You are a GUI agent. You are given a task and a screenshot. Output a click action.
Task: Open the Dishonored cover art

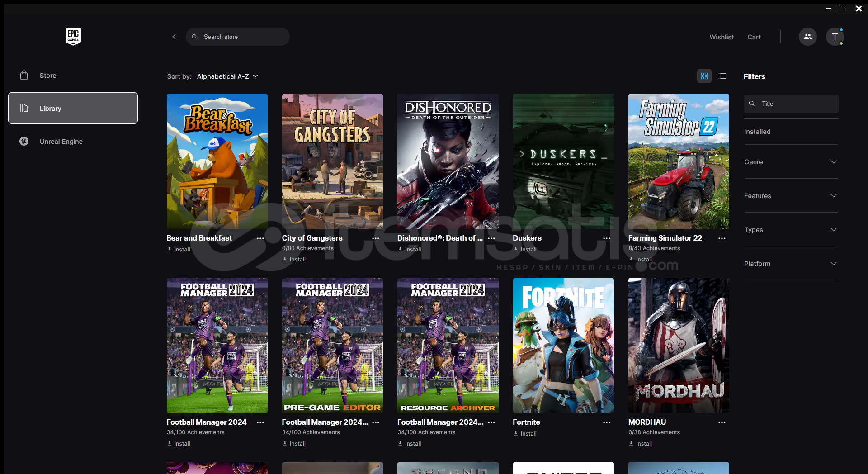coord(448,161)
